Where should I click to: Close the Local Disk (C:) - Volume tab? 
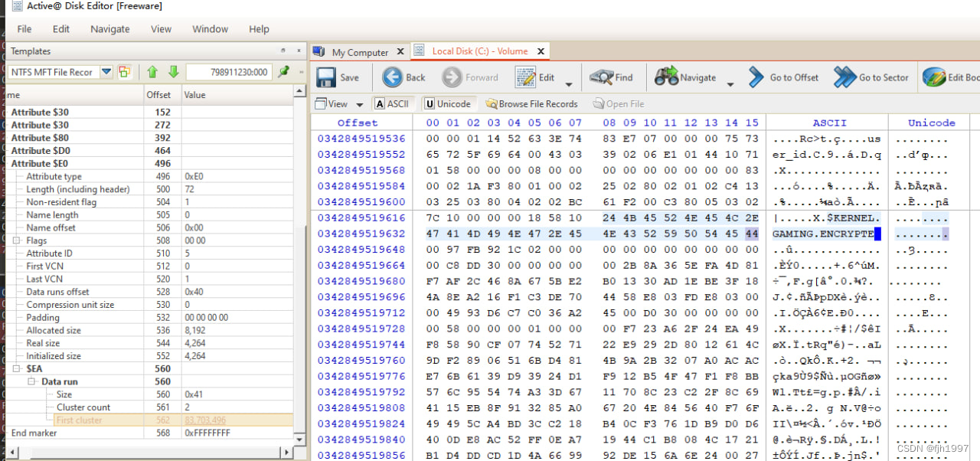pyautogui.click(x=541, y=51)
